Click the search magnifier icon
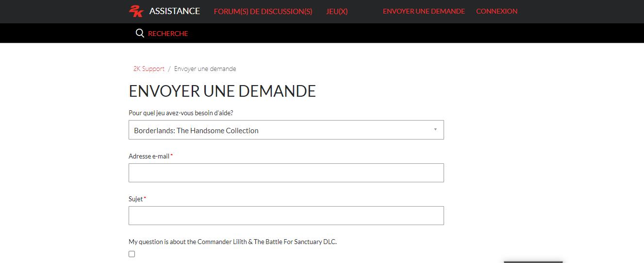The height and width of the screenshot is (263, 644). [x=140, y=33]
